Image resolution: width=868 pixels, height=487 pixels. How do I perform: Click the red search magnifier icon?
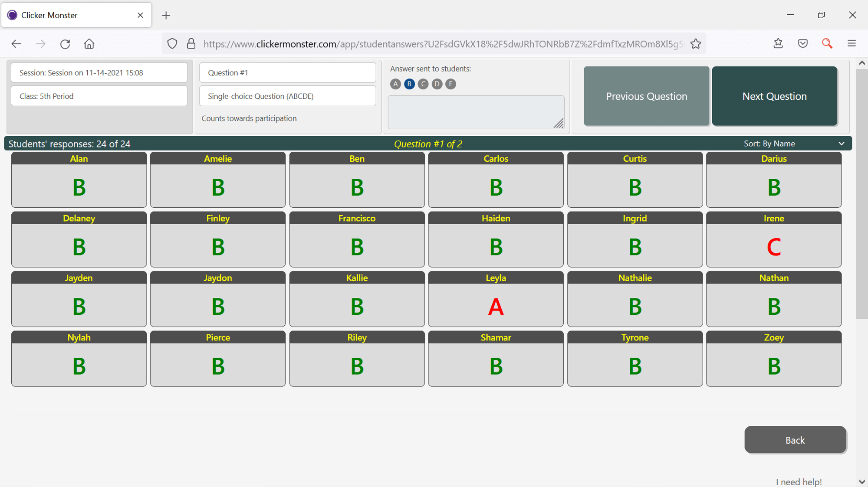[x=827, y=43]
